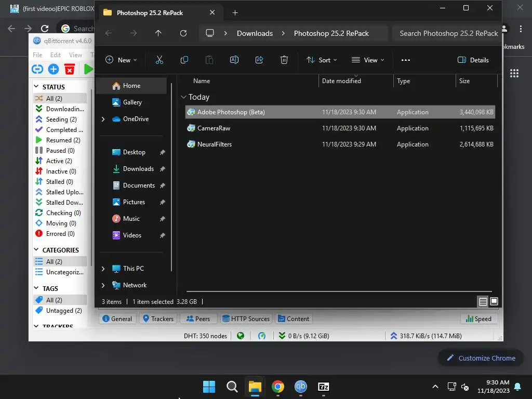The width and height of the screenshot is (532, 399).
Task: Click the Rename icon in Explorer toolbar
Action: (x=234, y=60)
